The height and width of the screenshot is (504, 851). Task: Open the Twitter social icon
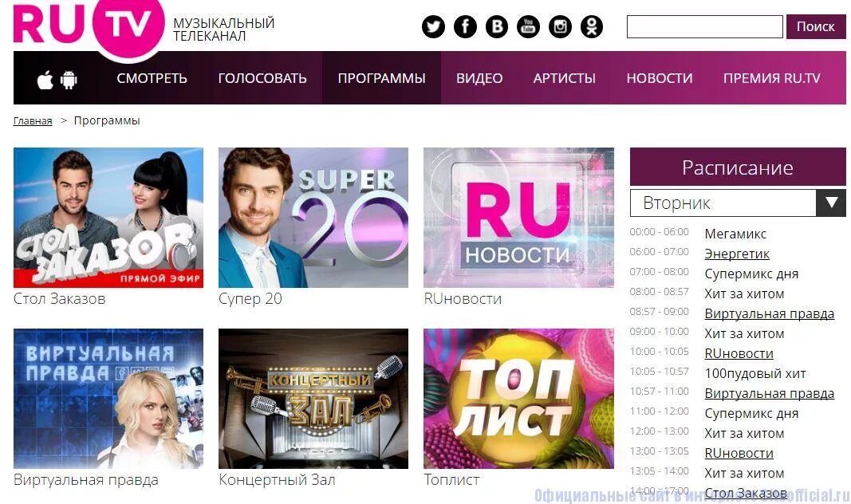point(433,26)
